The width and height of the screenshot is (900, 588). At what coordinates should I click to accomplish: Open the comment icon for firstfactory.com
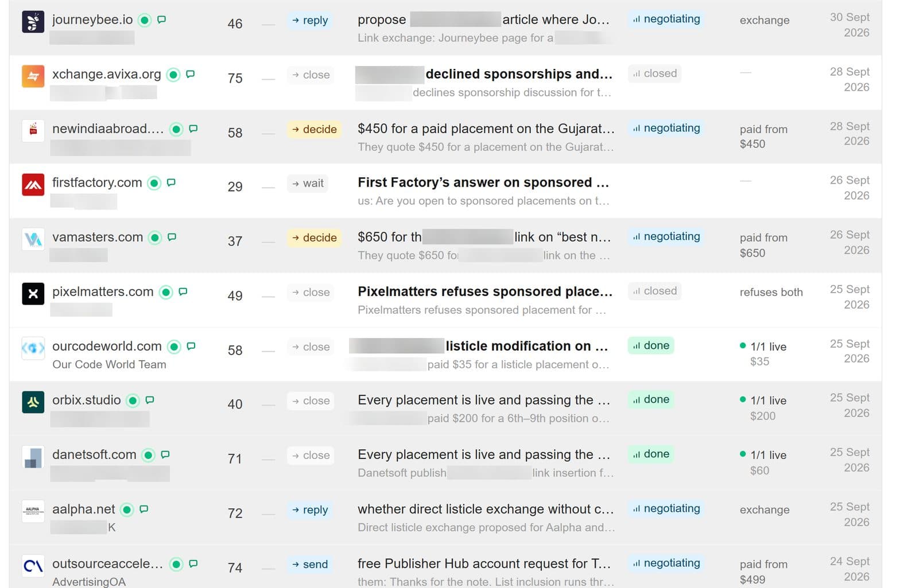pos(171,182)
